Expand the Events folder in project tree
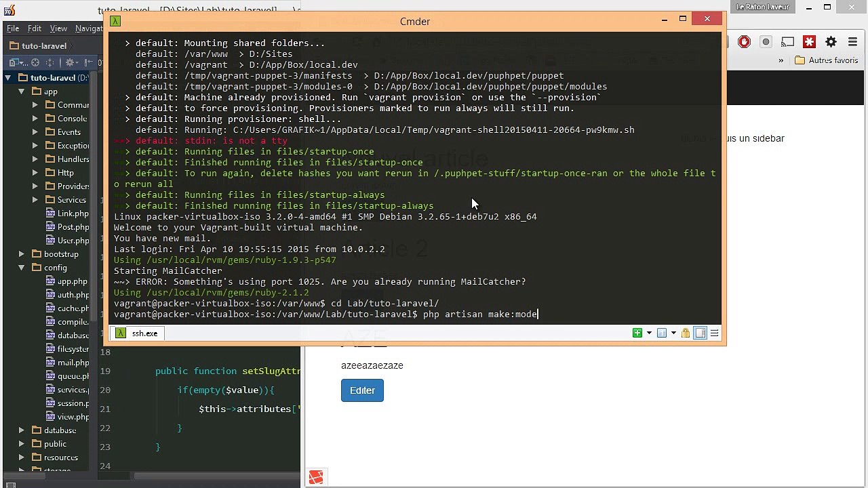 pyautogui.click(x=35, y=132)
